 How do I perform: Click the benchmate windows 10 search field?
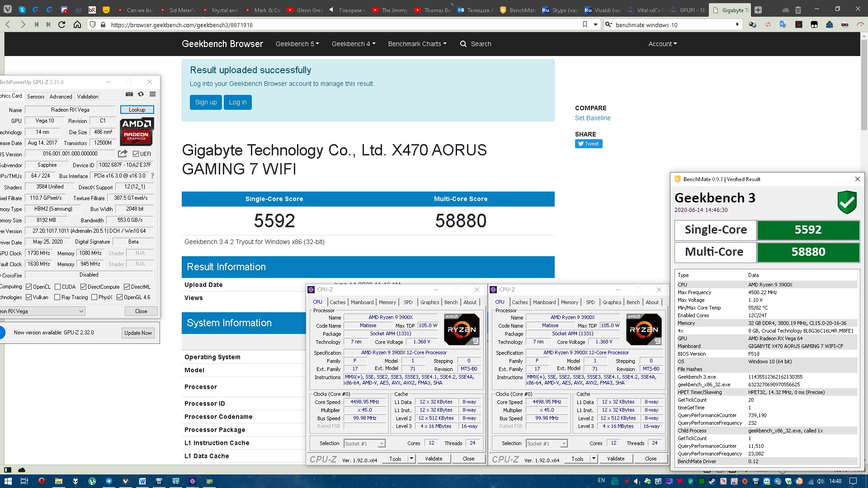(x=674, y=25)
